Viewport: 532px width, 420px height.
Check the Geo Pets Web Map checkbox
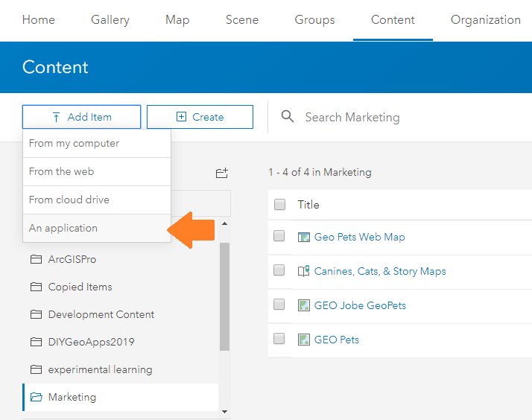(x=279, y=236)
